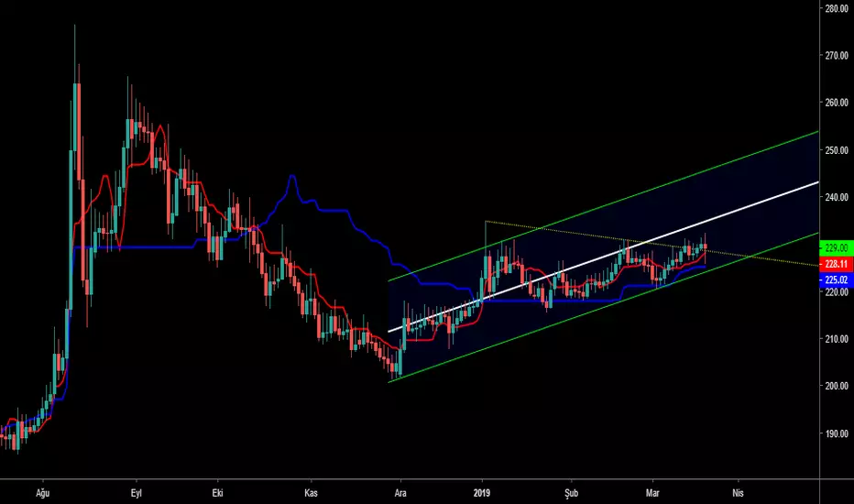
Task: Click the blue 225.02 price label
Action: (836, 280)
